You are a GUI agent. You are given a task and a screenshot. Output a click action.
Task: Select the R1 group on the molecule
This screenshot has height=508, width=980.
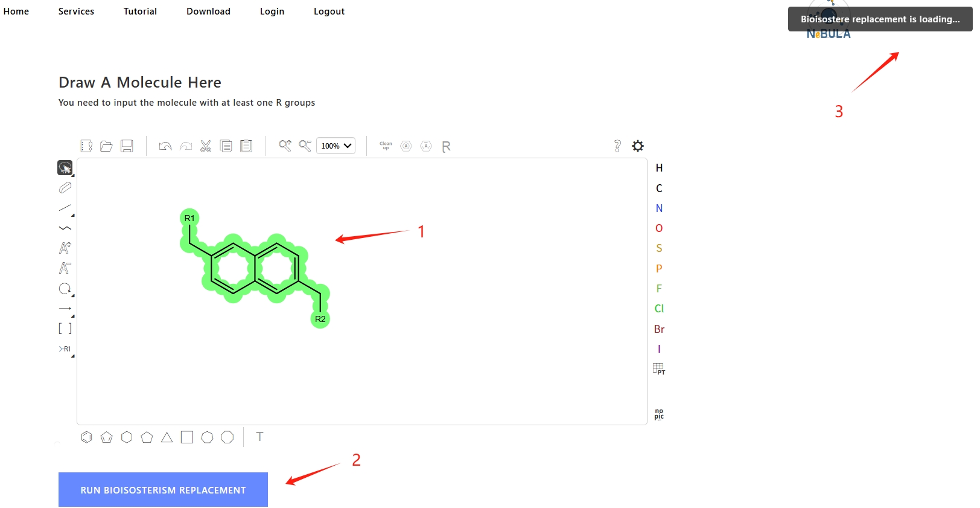click(x=189, y=218)
